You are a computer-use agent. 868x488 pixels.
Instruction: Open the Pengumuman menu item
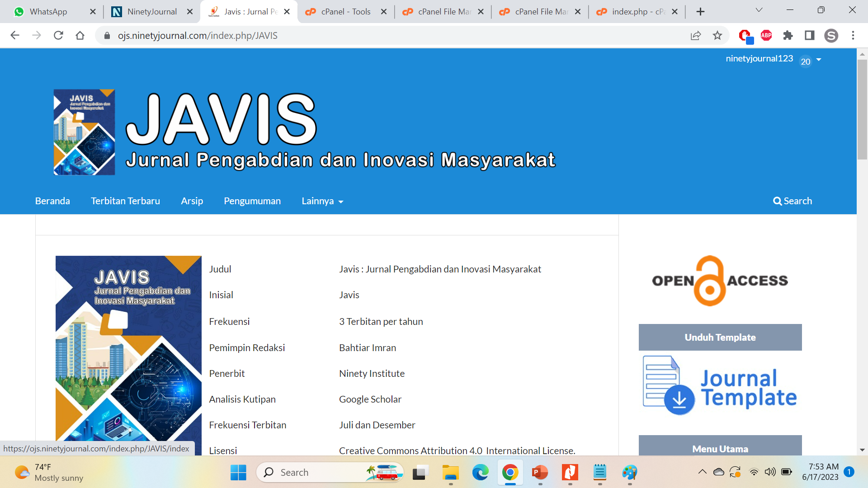point(252,201)
